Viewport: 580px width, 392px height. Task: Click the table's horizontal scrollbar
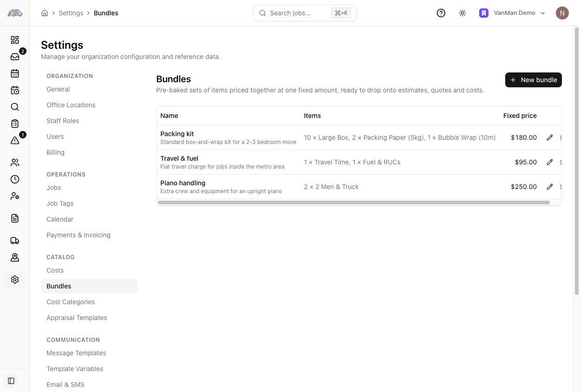pyautogui.click(x=354, y=203)
